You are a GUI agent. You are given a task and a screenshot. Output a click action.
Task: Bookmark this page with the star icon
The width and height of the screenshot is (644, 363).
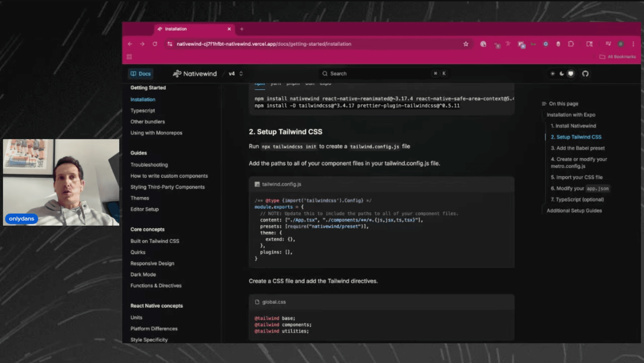(466, 44)
